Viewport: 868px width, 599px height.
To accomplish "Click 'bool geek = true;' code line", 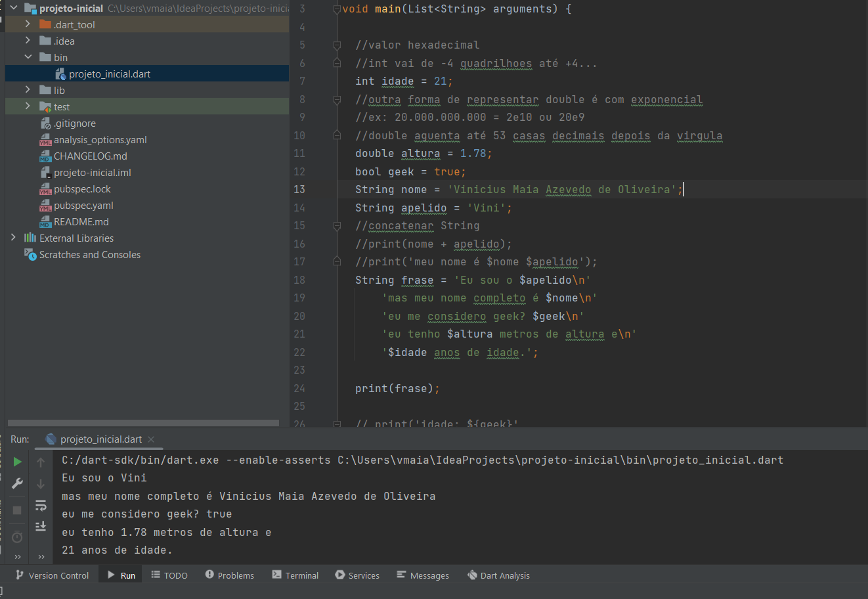I will [x=410, y=171].
